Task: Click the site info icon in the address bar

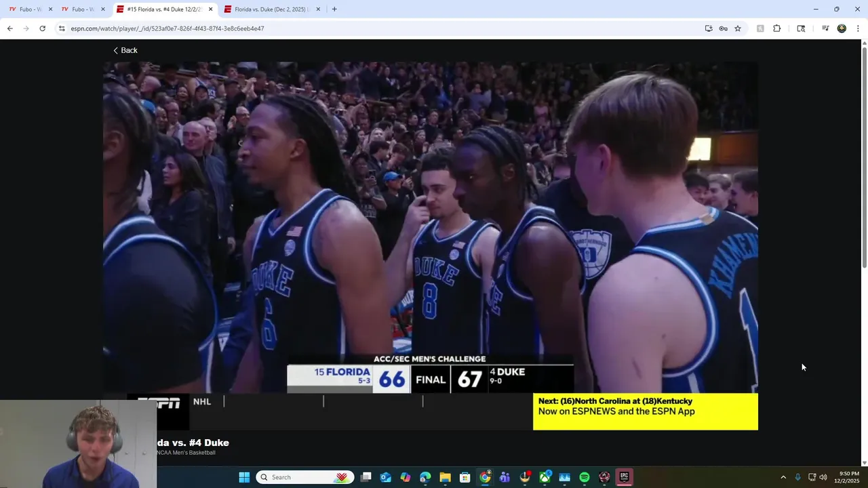Action: (x=62, y=28)
